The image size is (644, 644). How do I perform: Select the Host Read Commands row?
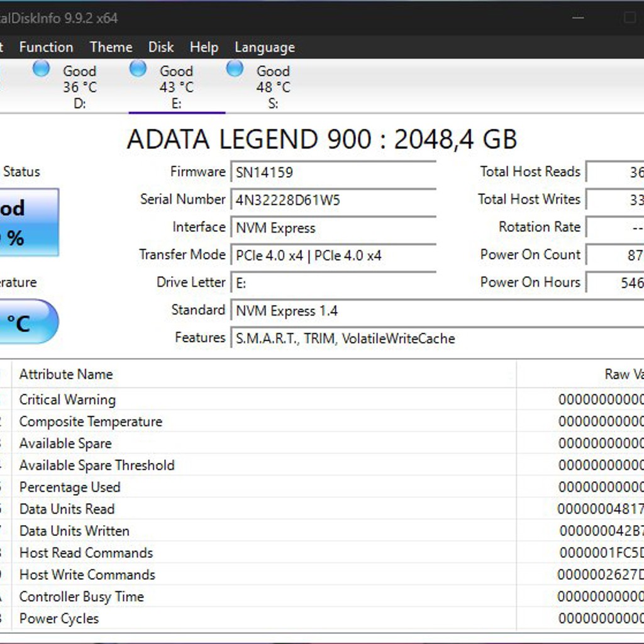pos(322,552)
